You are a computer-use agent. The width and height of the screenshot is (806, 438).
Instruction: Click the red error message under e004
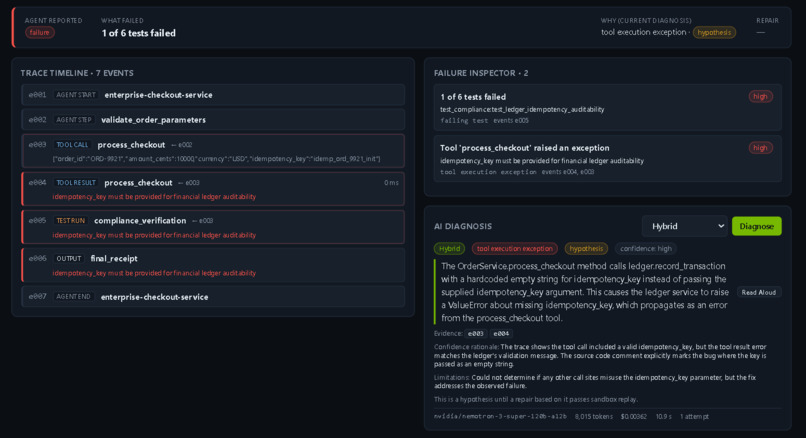[x=154, y=197]
